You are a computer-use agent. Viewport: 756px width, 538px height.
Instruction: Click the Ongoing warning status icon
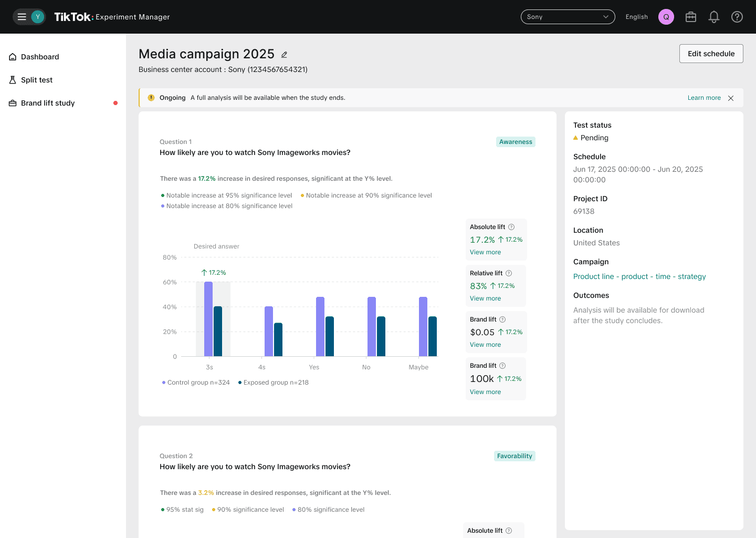click(151, 98)
